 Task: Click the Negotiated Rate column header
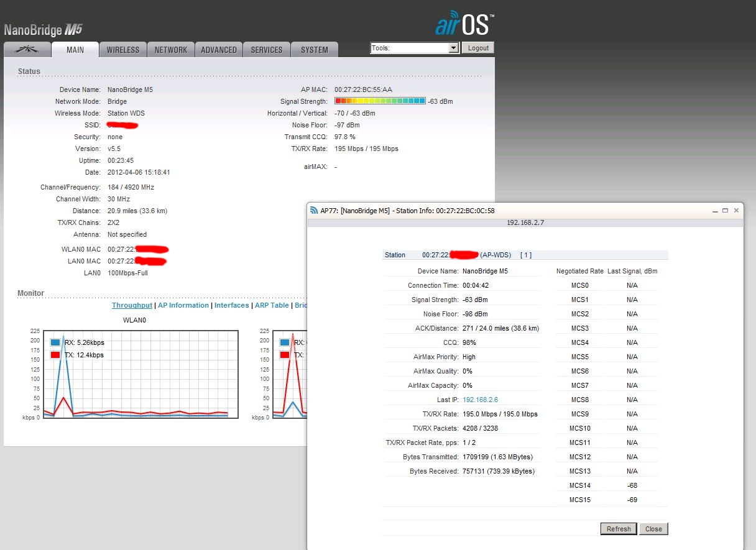(x=579, y=271)
